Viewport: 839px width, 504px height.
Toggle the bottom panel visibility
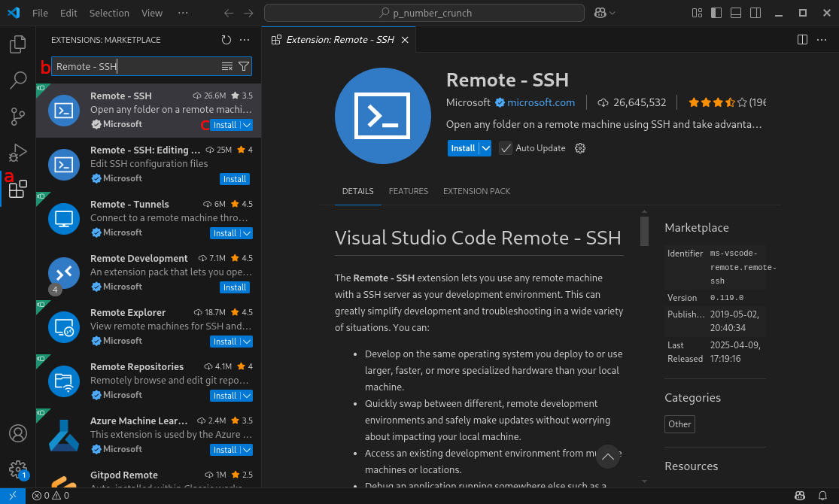[x=736, y=13]
